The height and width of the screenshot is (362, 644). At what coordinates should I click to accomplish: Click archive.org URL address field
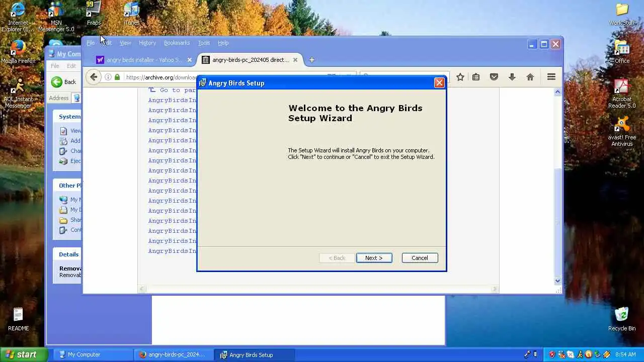[x=161, y=77]
